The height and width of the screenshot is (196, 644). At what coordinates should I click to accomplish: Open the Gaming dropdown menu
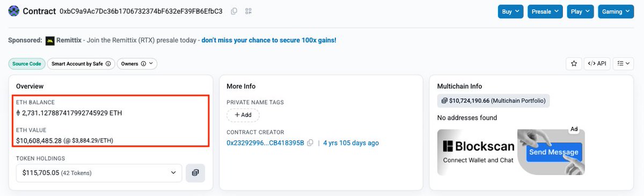[x=616, y=11]
